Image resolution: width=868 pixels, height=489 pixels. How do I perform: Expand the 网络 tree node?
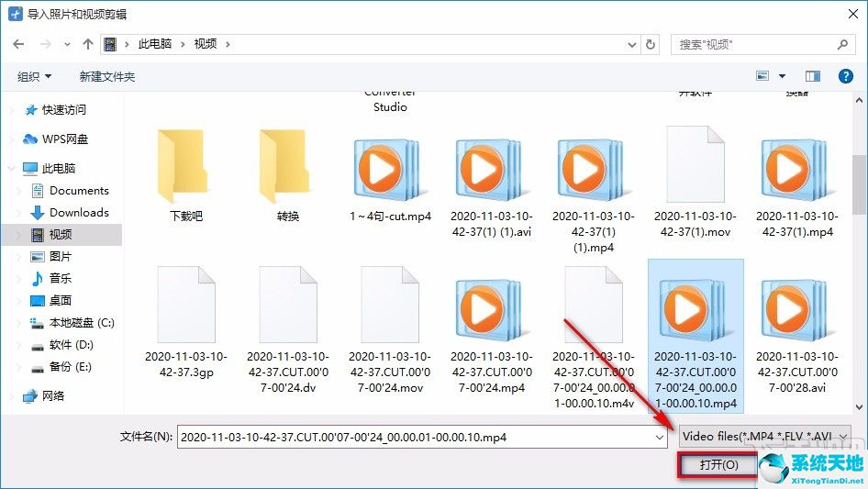click(12, 396)
